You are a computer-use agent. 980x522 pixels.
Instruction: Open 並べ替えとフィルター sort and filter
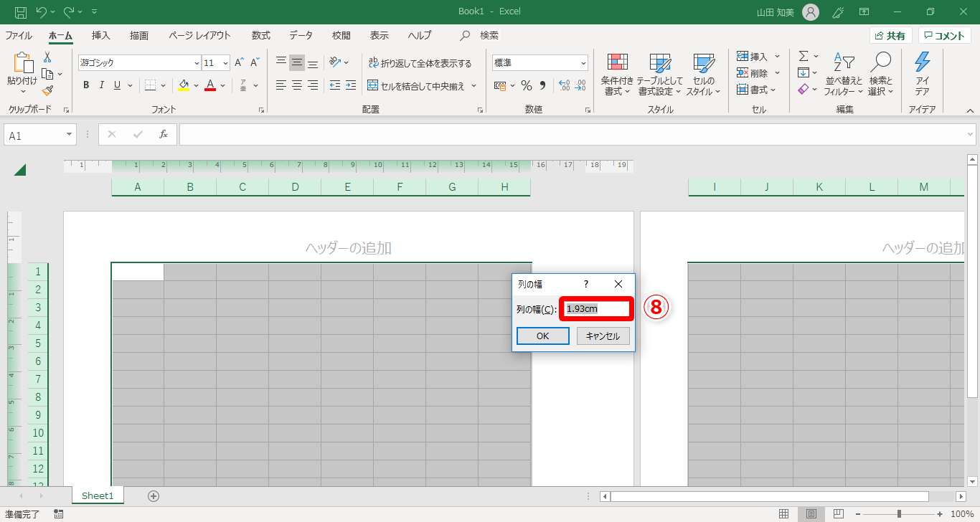[x=844, y=75]
